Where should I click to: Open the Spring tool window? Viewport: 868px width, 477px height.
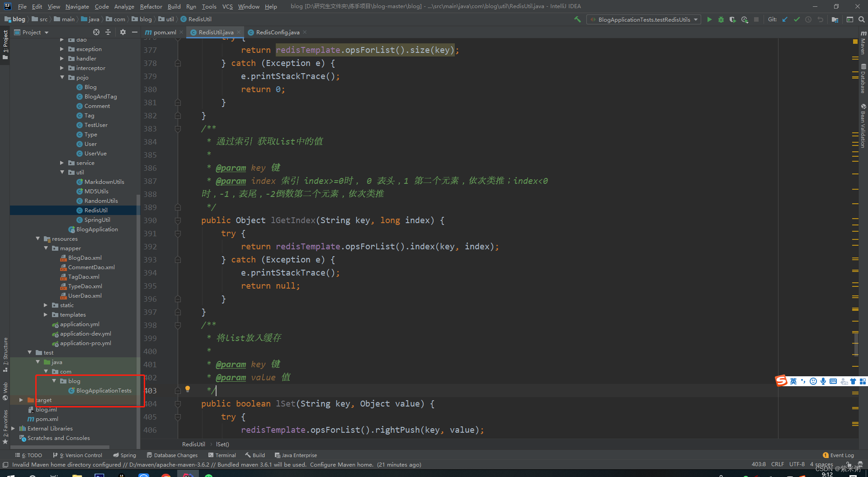tap(124, 455)
